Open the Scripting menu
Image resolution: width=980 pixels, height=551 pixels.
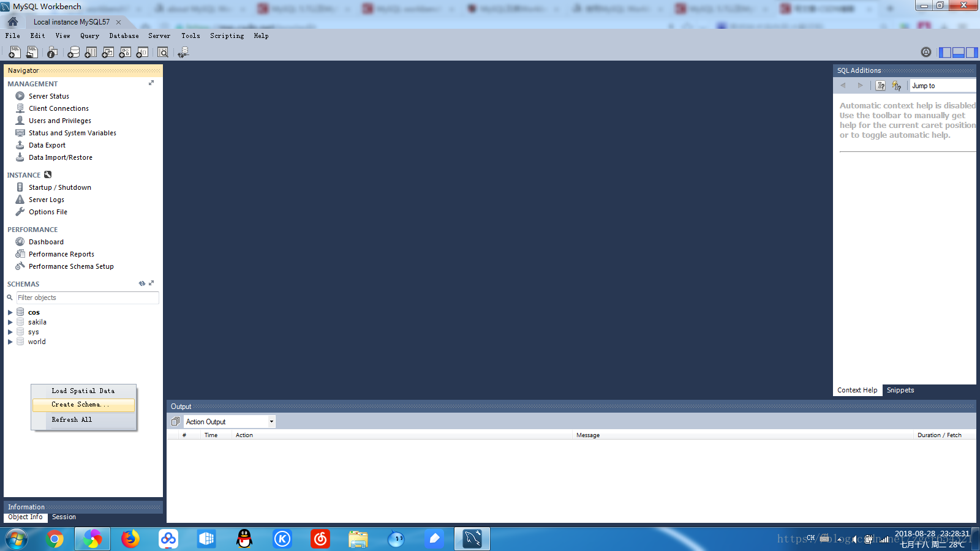227,36
